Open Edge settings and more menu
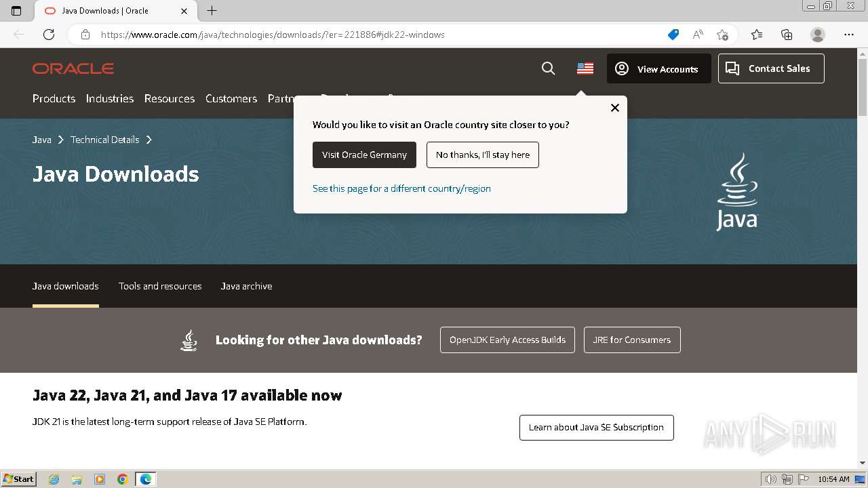Screen dimensions: 868x488 [849, 35]
